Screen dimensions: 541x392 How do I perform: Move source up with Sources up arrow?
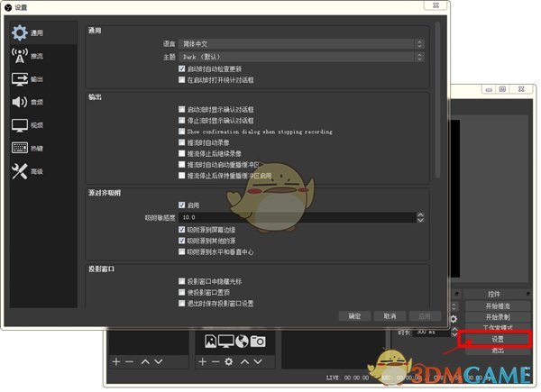[244, 361]
